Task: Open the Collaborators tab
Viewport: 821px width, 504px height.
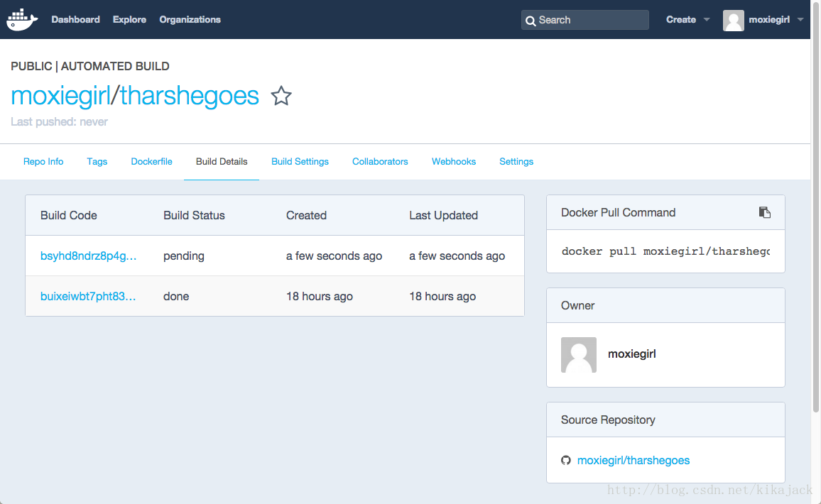Action: tap(380, 162)
